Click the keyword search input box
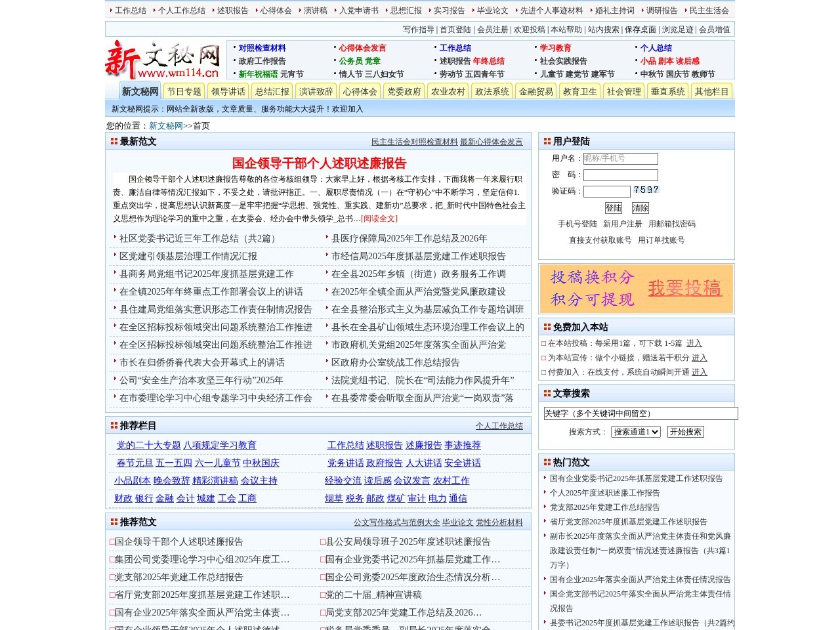840x630 pixels. (x=639, y=413)
